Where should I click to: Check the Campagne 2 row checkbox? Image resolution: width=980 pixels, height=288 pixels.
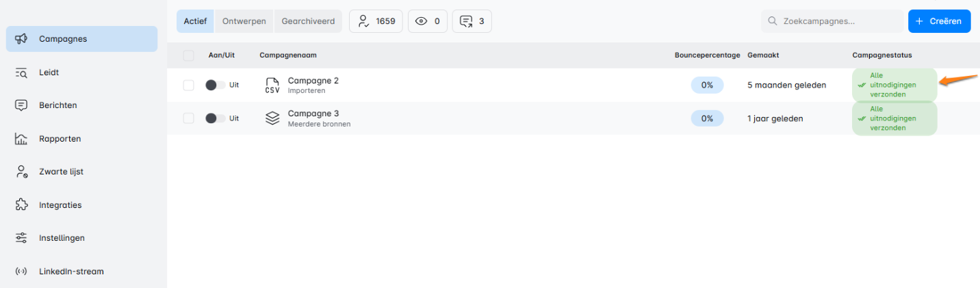coord(189,86)
